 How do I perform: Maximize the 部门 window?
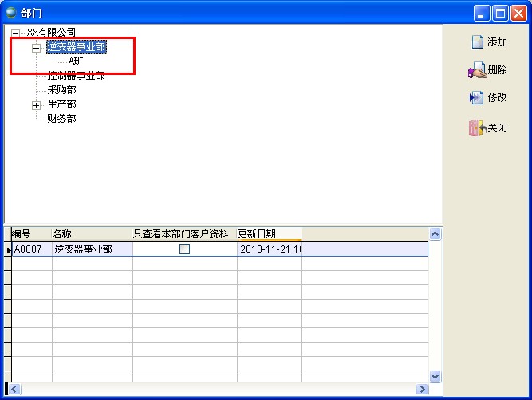tap(500, 12)
